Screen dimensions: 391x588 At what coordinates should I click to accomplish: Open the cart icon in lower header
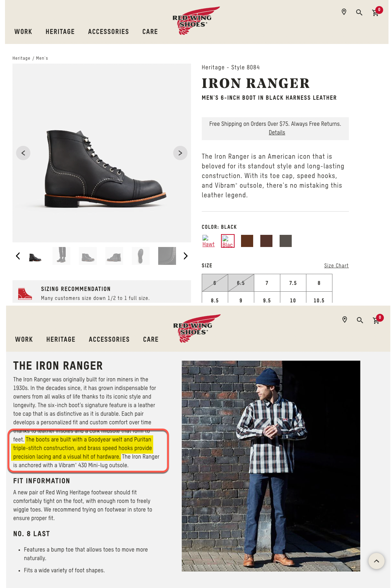pyautogui.click(x=377, y=320)
